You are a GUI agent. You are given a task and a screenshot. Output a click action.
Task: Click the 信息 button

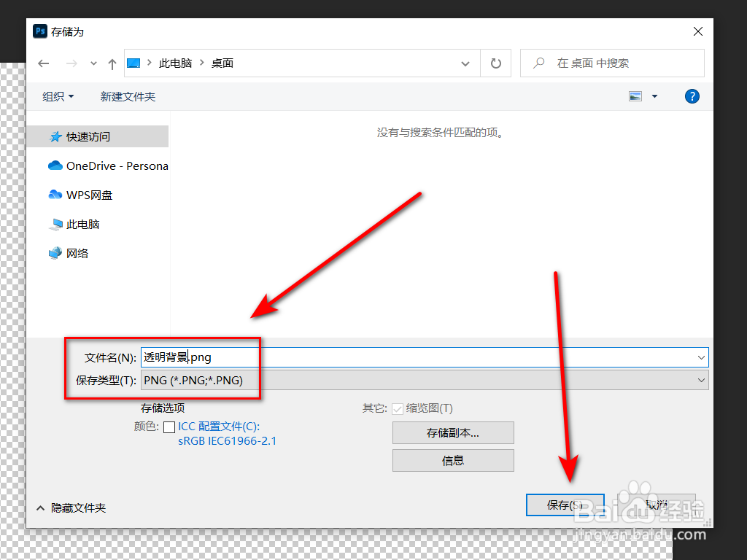(x=453, y=461)
